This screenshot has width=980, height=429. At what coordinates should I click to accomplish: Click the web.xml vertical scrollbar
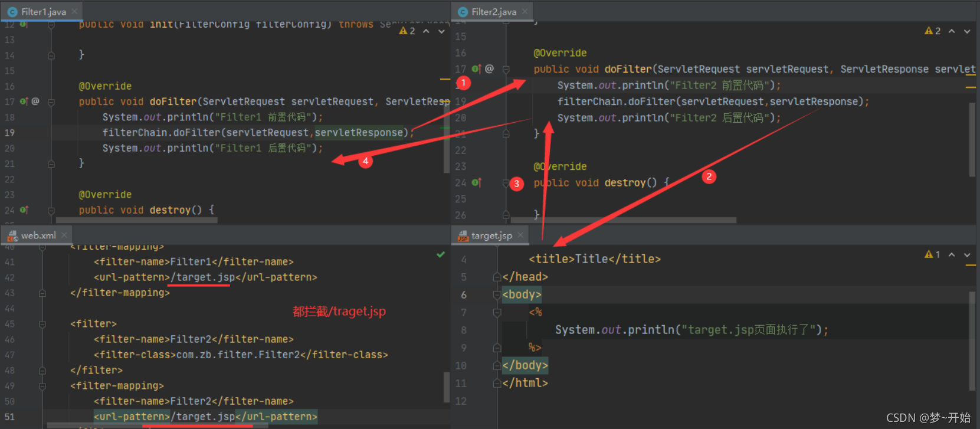pyautogui.click(x=447, y=387)
